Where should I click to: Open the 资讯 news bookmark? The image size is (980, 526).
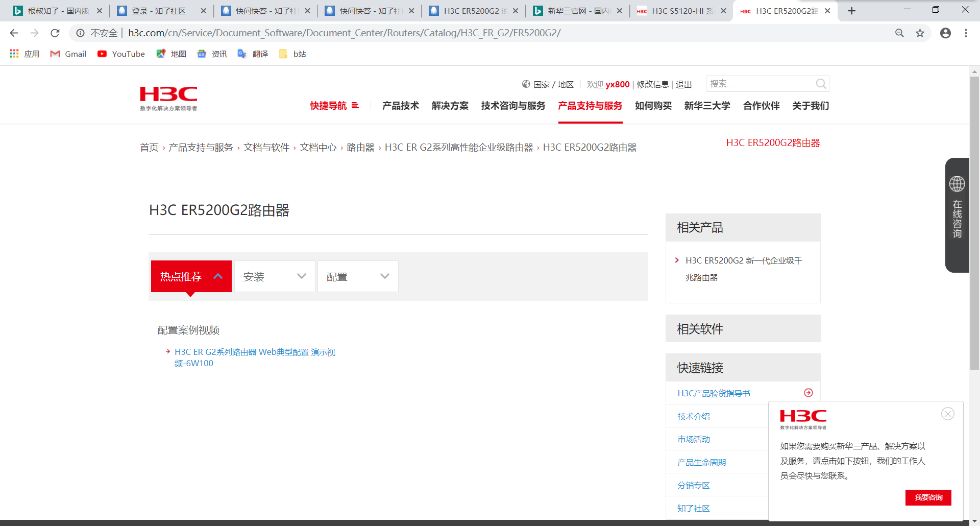[x=212, y=54]
